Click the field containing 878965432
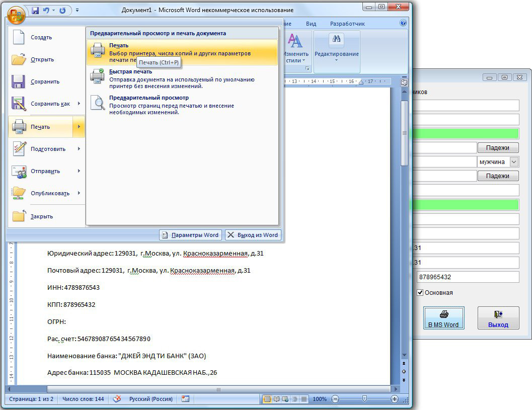This screenshot has width=532, height=410. click(x=468, y=277)
